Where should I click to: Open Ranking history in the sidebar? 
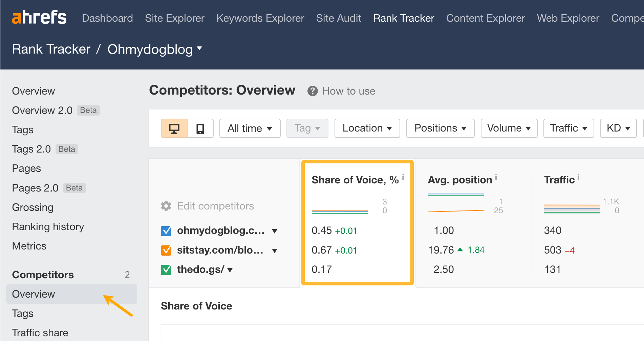click(48, 226)
